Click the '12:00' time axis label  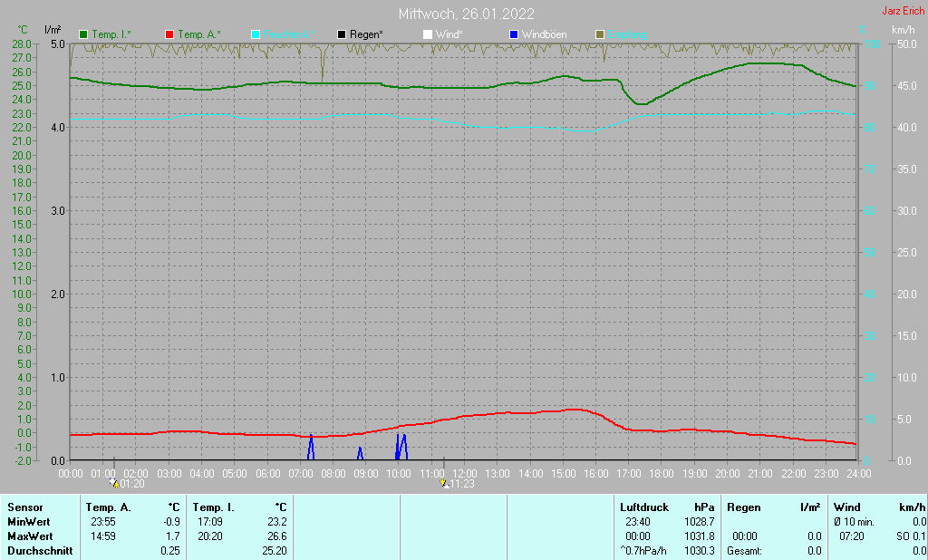(x=465, y=474)
